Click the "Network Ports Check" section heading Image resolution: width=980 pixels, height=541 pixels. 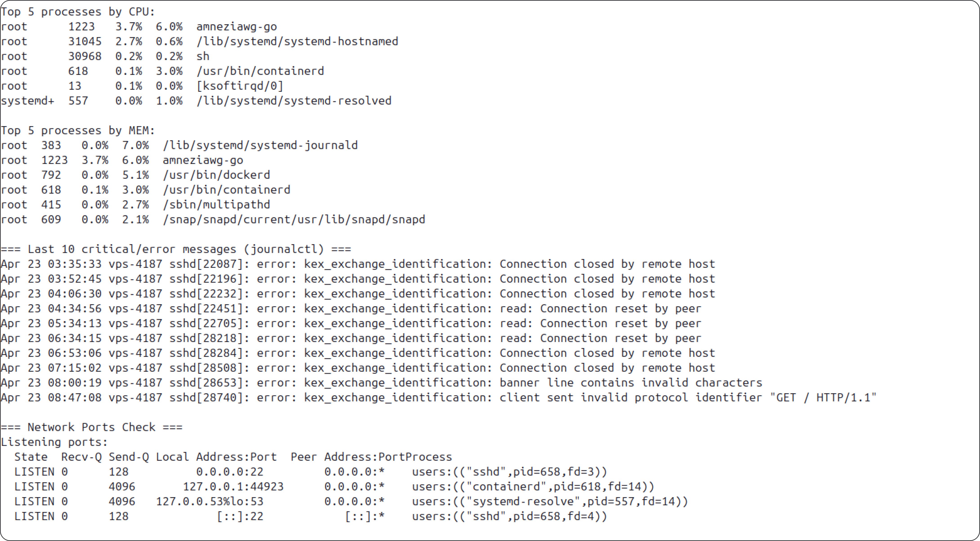91,427
